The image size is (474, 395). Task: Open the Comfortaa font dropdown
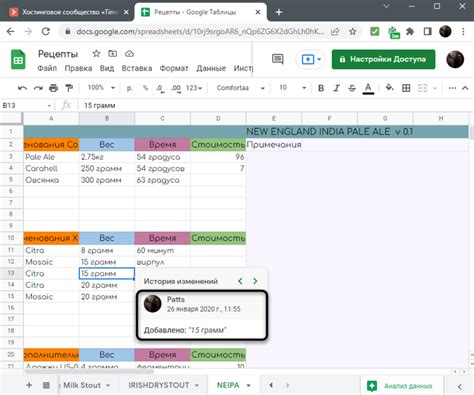point(240,88)
